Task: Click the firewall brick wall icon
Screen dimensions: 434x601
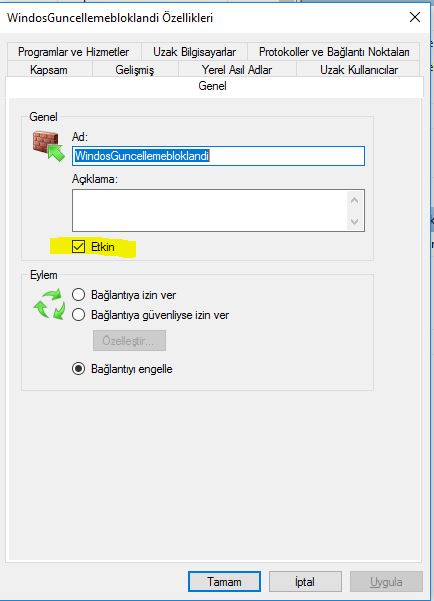Action: 48,146
